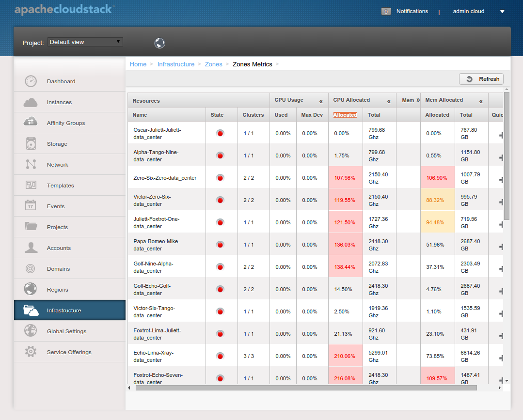Follow the Zones breadcrumb link
The image size is (523, 420).
[213, 64]
